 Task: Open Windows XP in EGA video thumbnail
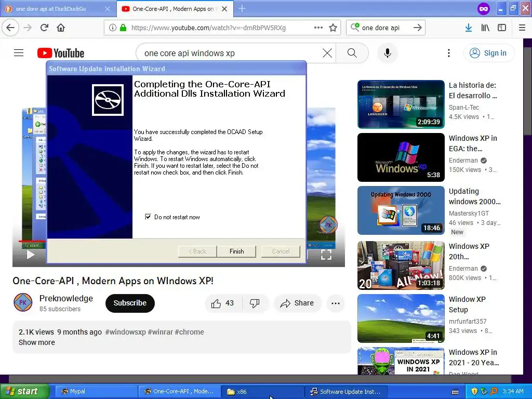tap(401, 157)
